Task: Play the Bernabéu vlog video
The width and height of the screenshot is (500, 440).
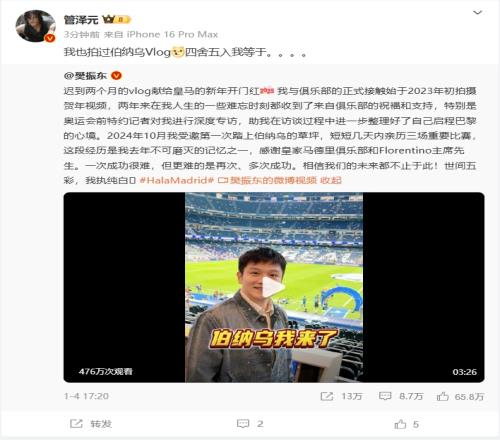Action: [274, 287]
